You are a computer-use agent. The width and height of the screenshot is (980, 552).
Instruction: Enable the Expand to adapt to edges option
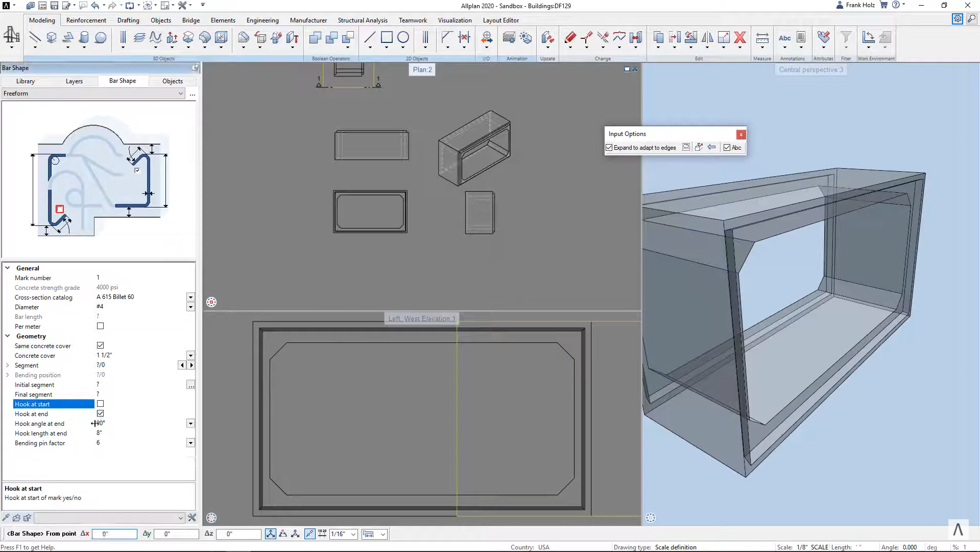[x=609, y=147]
